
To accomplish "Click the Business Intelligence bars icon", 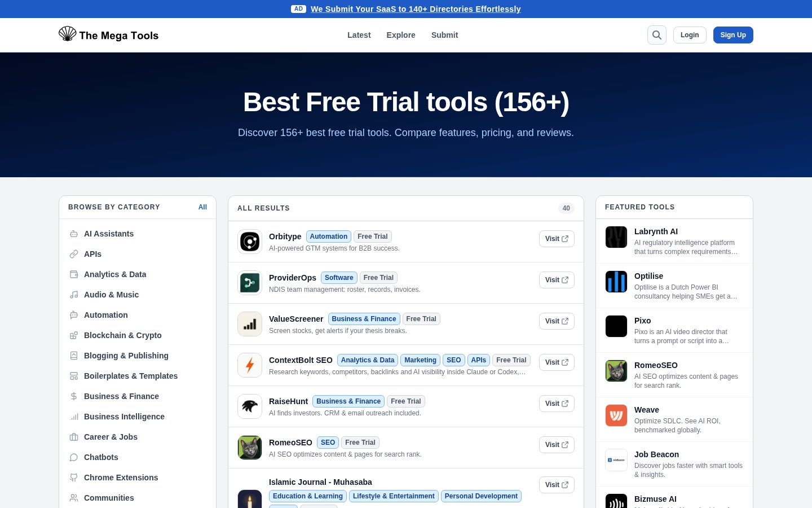I will click(x=74, y=417).
